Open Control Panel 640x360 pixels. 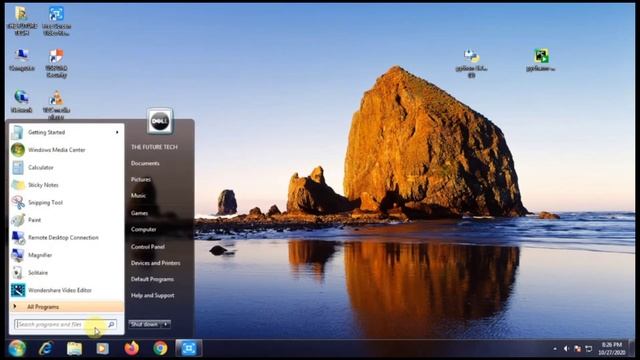[x=147, y=247]
